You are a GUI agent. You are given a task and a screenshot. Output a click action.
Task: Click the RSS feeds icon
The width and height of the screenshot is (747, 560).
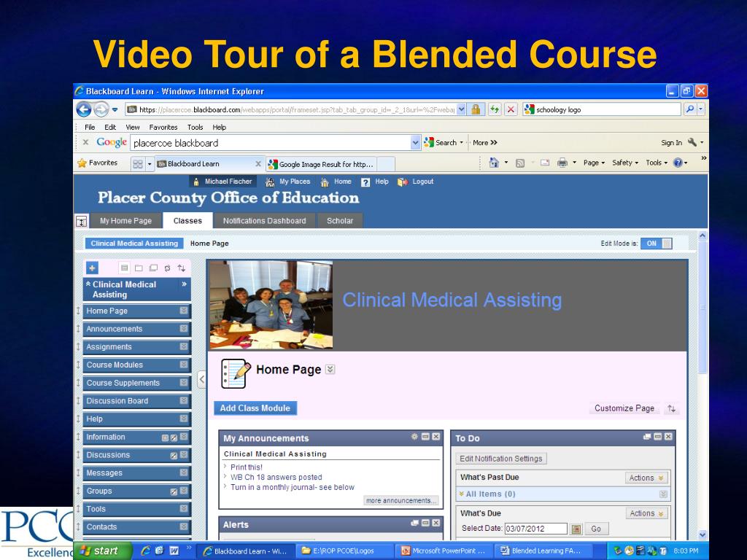click(x=520, y=163)
